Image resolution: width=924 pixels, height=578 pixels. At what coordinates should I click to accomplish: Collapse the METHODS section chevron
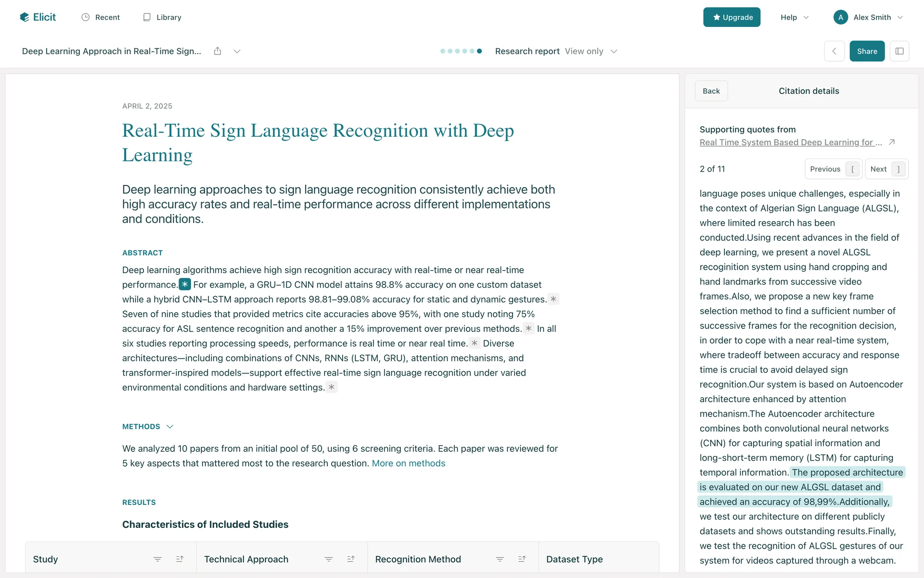[170, 427]
